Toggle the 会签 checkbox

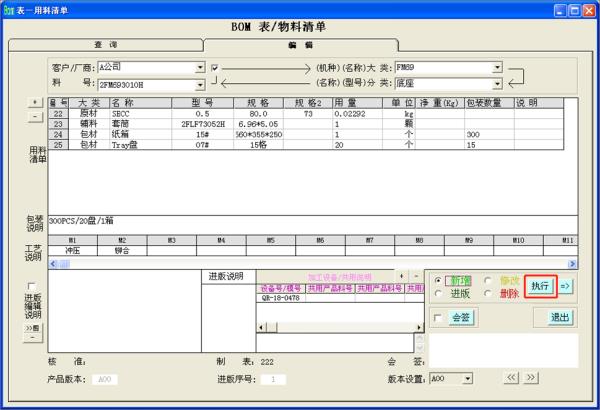pos(438,318)
